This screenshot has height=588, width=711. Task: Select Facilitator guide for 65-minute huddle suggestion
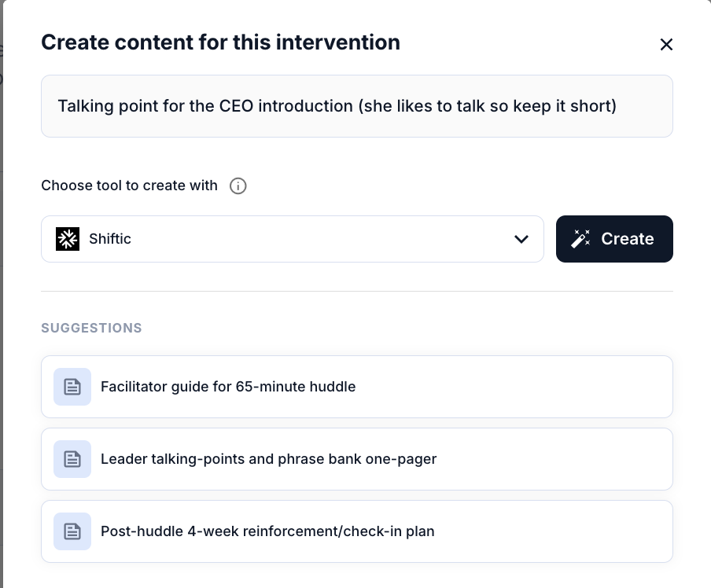[357, 387]
